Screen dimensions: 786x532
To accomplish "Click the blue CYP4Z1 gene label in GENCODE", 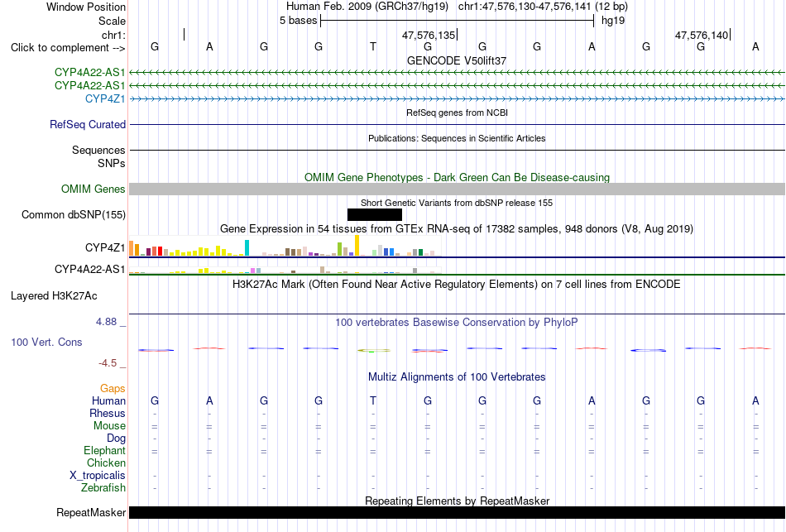I will pyautogui.click(x=105, y=98).
